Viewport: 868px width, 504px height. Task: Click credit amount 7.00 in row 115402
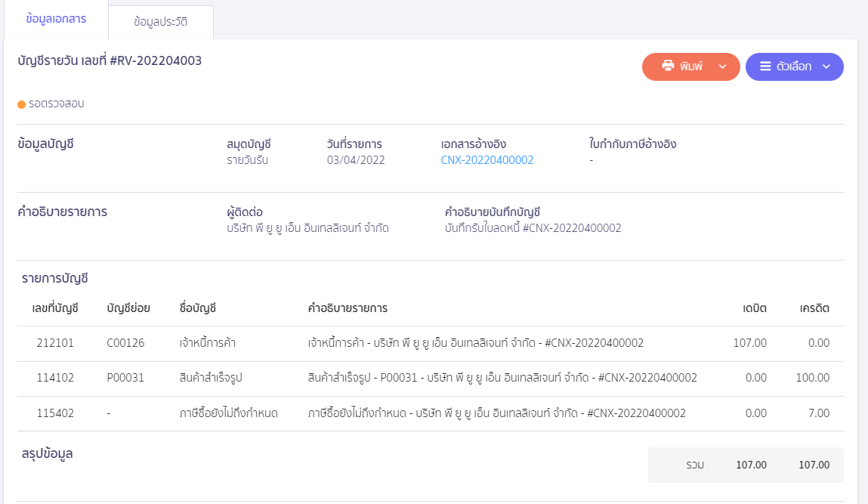pyautogui.click(x=819, y=413)
